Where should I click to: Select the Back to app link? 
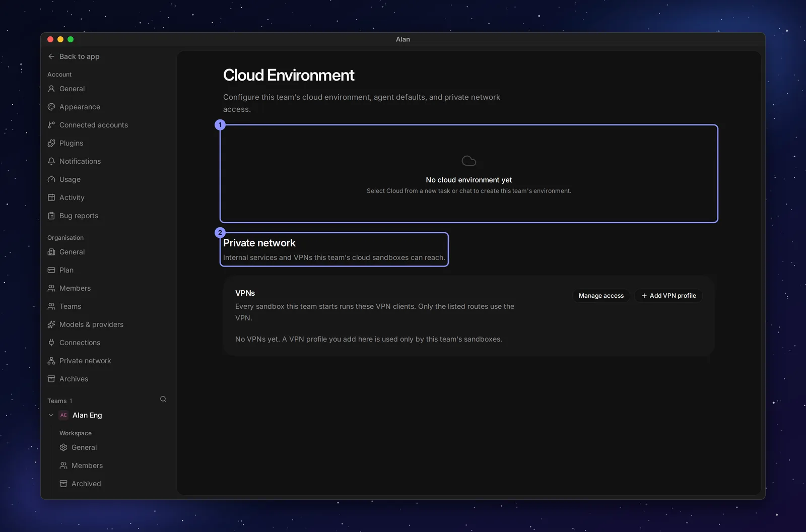[74, 56]
